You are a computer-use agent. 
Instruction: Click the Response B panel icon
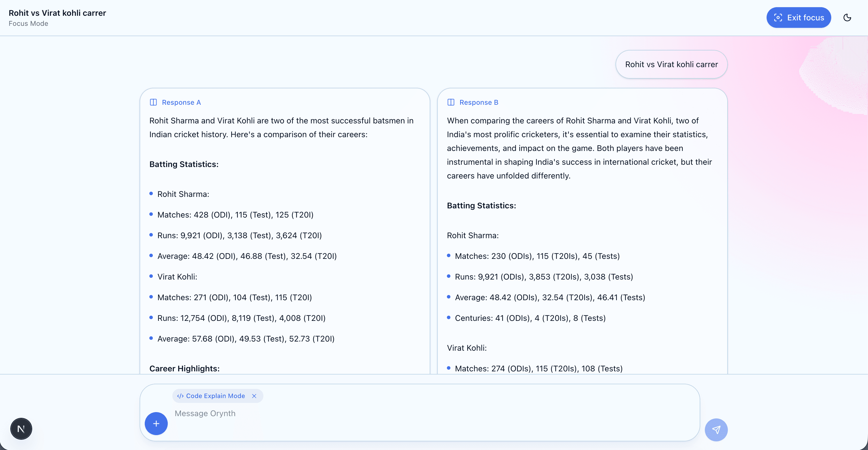pyautogui.click(x=451, y=102)
